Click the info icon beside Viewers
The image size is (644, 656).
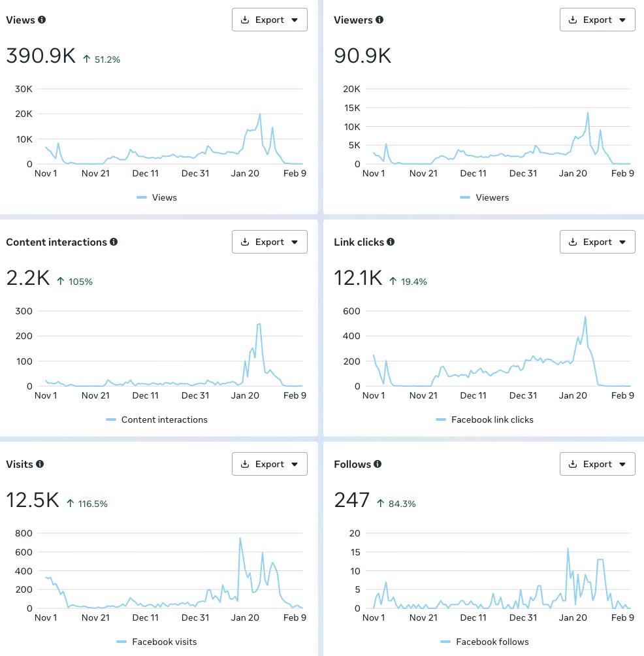pos(379,20)
